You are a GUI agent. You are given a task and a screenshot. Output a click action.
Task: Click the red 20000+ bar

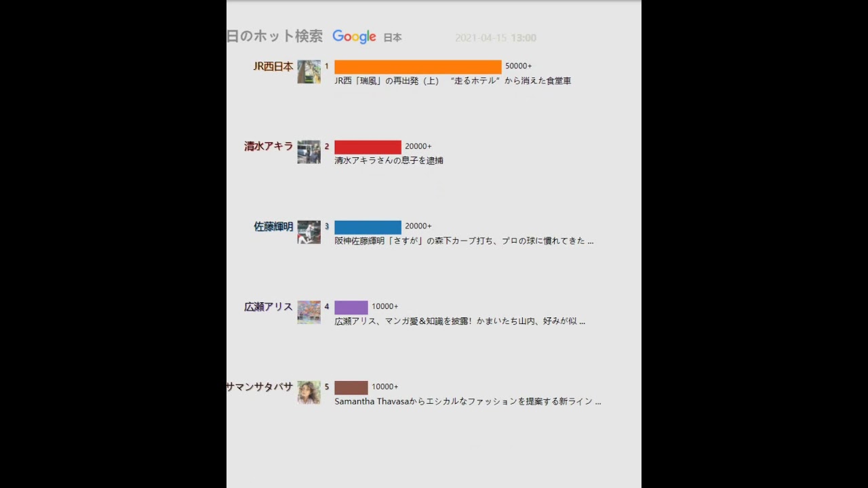(x=368, y=147)
